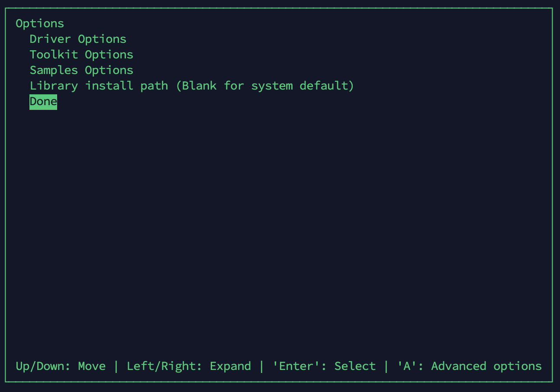Activate the highlighted Done item
Image resolution: width=560 pixels, height=392 pixels.
pyautogui.click(x=43, y=102)
